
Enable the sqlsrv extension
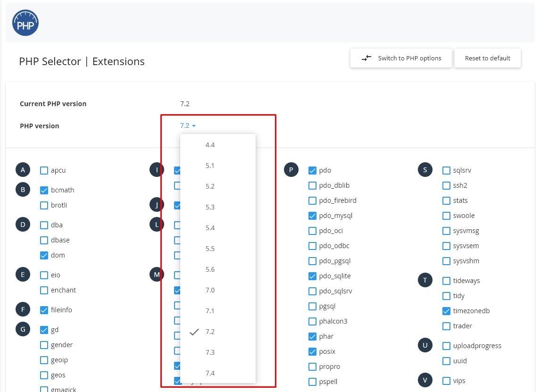(x=446, y=170)
